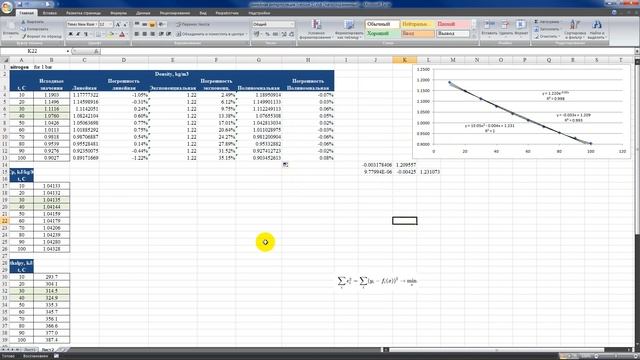
Task: Switch to the Вставка ribbon tab
Action: [50, 13]
